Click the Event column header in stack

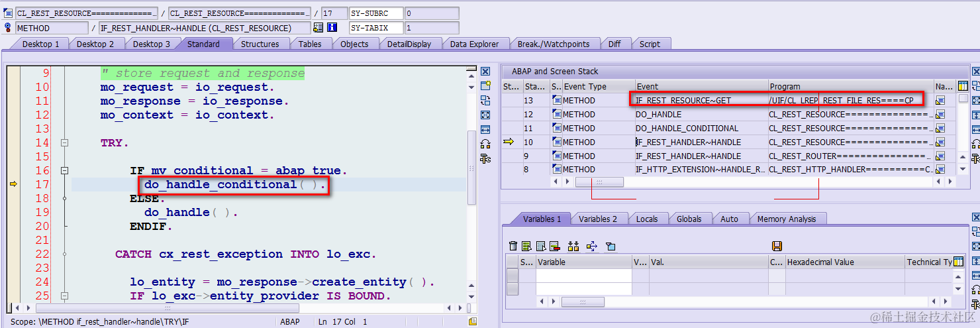point(701,86)
